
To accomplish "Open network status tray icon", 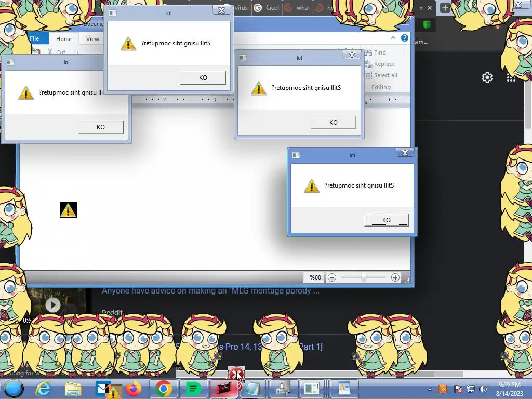I will click(x=471, y=389).
